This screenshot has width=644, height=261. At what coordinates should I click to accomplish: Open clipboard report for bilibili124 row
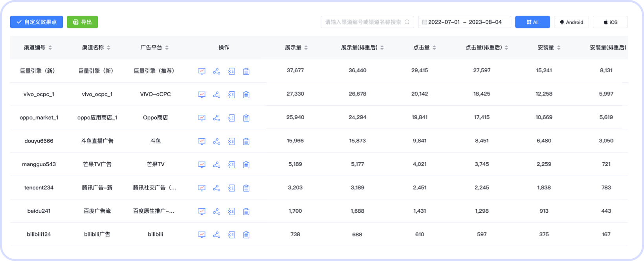246,235
